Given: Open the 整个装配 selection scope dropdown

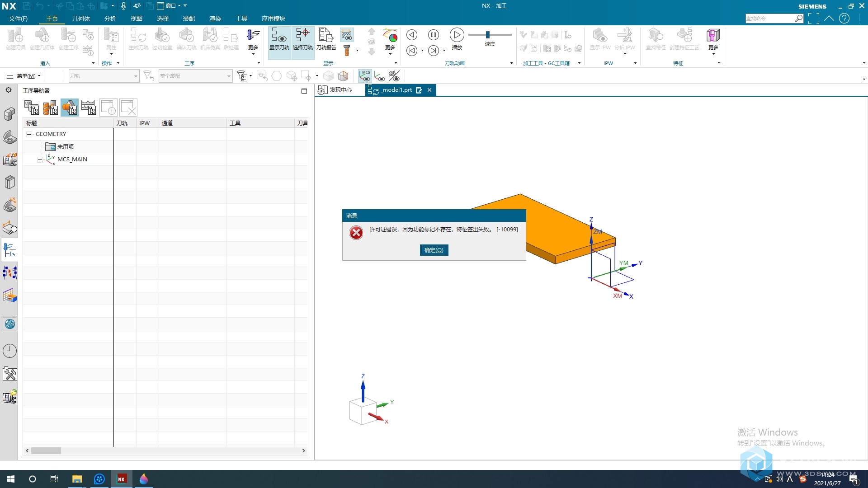Looking at the screenshot, I should 195,76.
